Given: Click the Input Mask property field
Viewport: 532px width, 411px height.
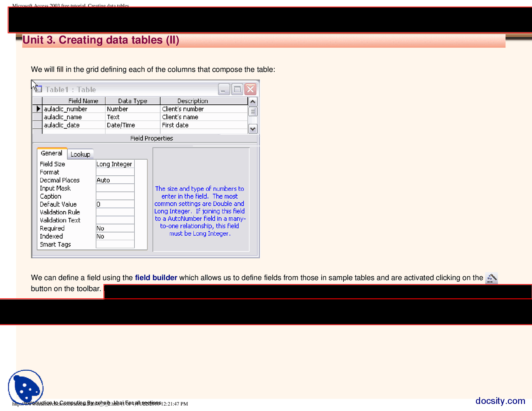Looking at the screenshot, I should (x=115, y=188).
